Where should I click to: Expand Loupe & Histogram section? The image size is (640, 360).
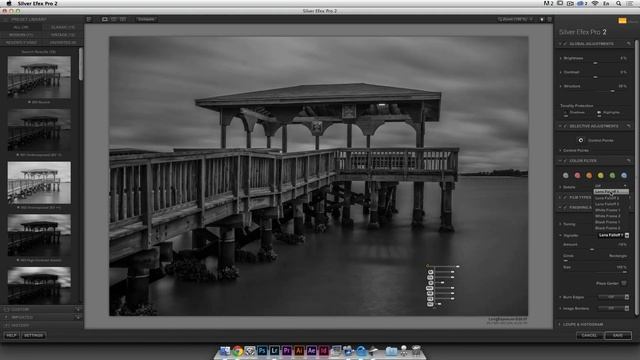[x=560, y=324]
